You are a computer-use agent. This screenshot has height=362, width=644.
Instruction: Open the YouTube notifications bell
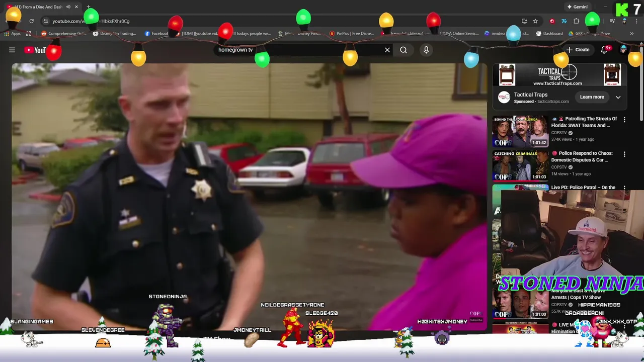tap(605, 49)
